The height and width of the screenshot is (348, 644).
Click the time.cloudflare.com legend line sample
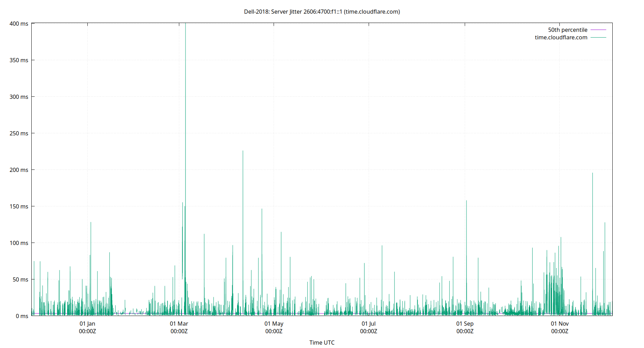coord(598,37)
